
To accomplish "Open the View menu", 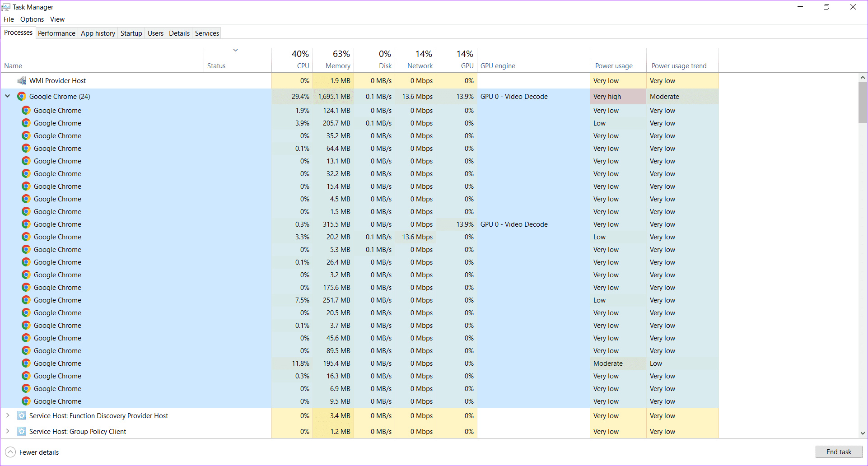I will pos(57,19).
